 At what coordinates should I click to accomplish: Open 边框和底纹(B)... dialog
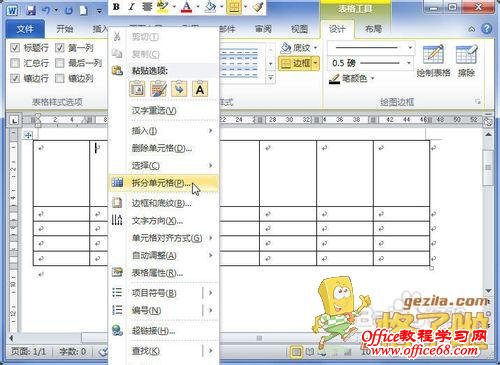point(163,203)
